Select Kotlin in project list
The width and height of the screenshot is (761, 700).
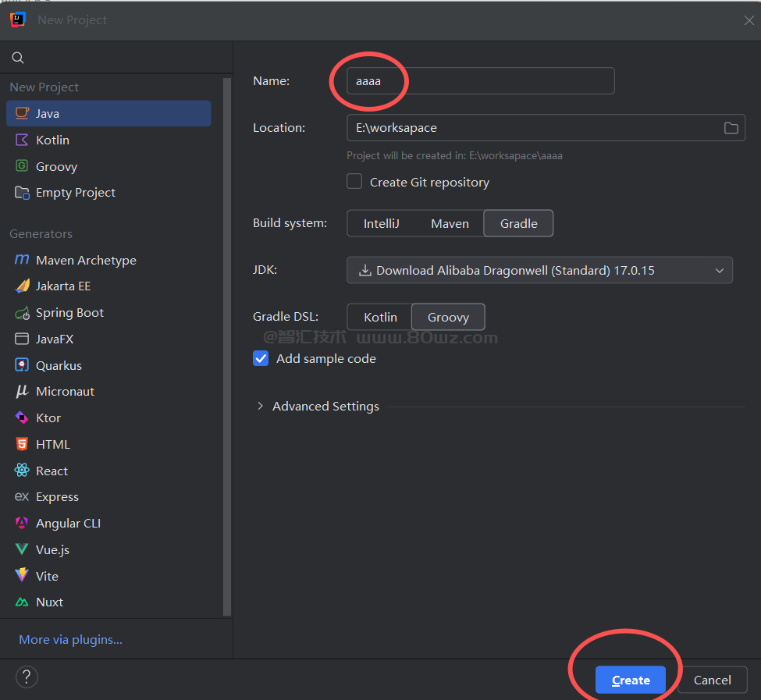(108, 140)
